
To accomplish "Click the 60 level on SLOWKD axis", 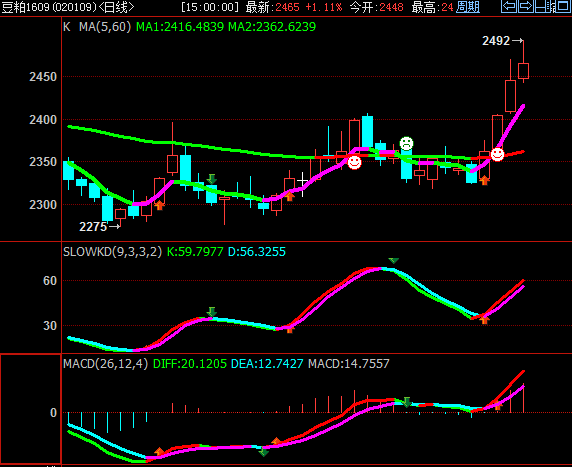I will point(50,281).
